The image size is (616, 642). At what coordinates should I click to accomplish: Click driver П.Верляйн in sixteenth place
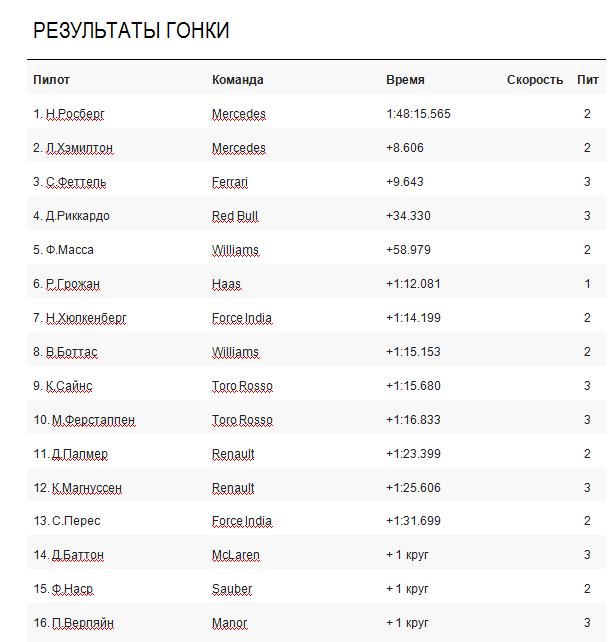[x=83, y=623]
